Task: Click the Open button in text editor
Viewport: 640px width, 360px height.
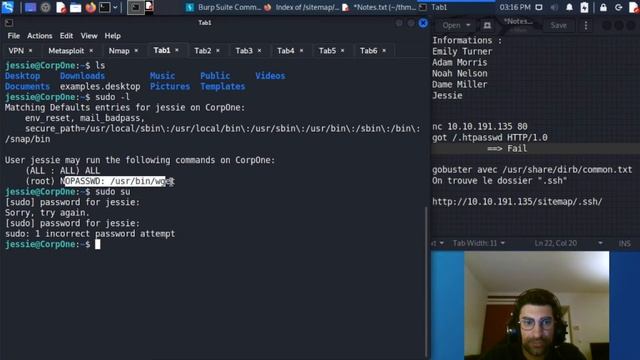Action: (451, 25)
